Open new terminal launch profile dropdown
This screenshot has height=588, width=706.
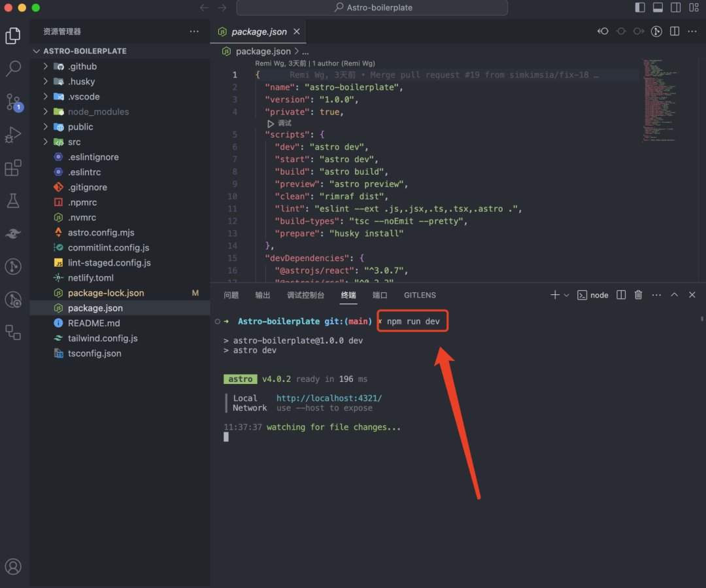point(566,295)
